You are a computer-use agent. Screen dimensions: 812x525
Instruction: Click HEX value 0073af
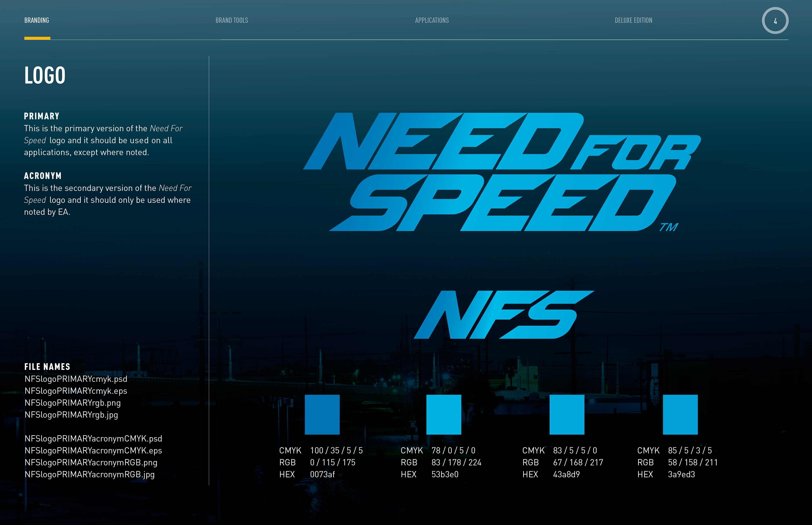[322, 475]
